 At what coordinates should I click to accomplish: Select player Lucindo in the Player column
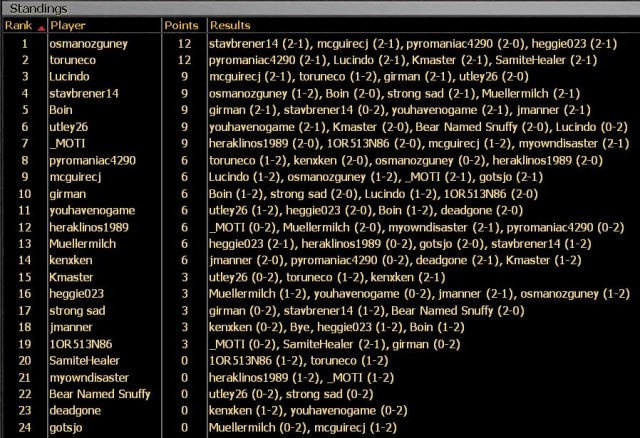tap(69, 77)
